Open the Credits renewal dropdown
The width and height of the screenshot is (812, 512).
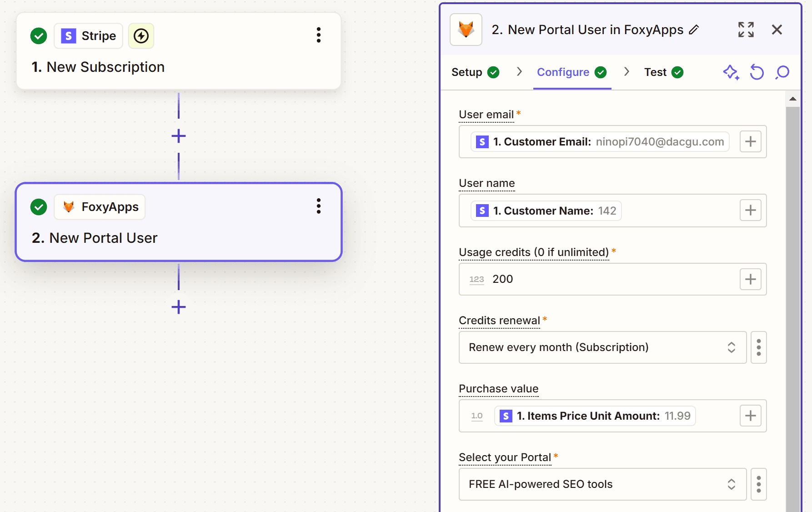coord(602,347)
